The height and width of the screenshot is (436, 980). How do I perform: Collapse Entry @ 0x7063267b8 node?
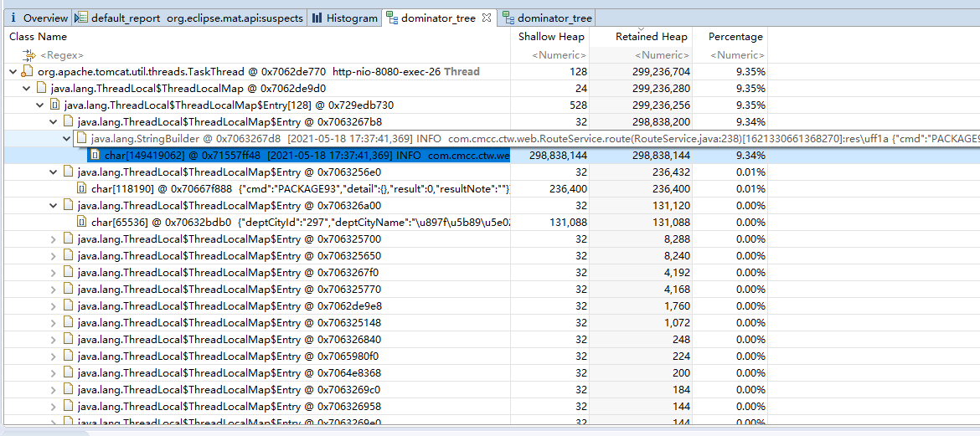pos(53,122)
